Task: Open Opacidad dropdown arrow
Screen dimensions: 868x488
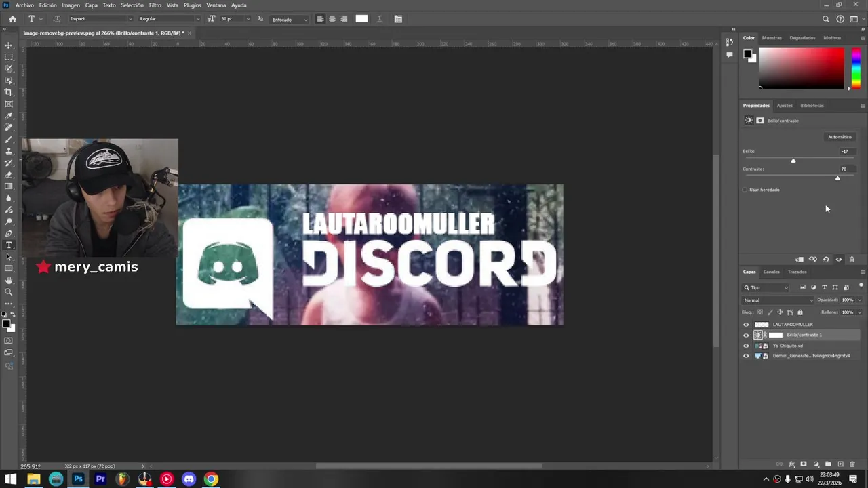Action: [x=860, y=300]
